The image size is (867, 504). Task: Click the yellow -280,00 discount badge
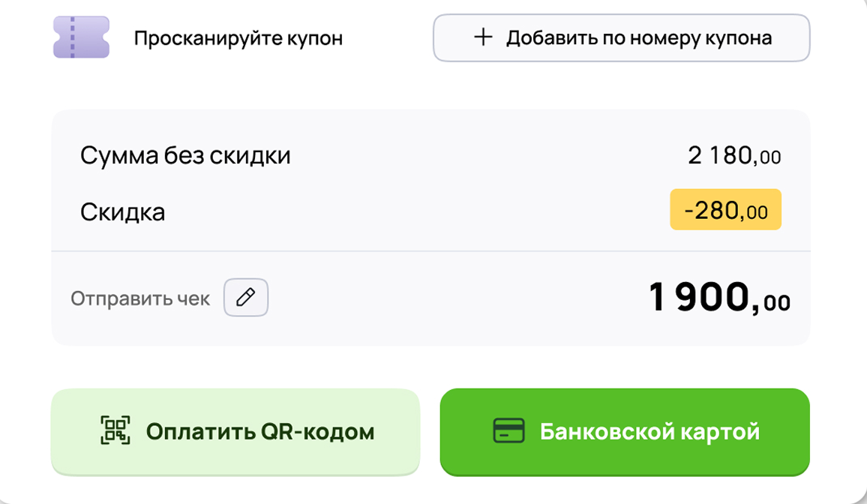[x=725, y=210]
